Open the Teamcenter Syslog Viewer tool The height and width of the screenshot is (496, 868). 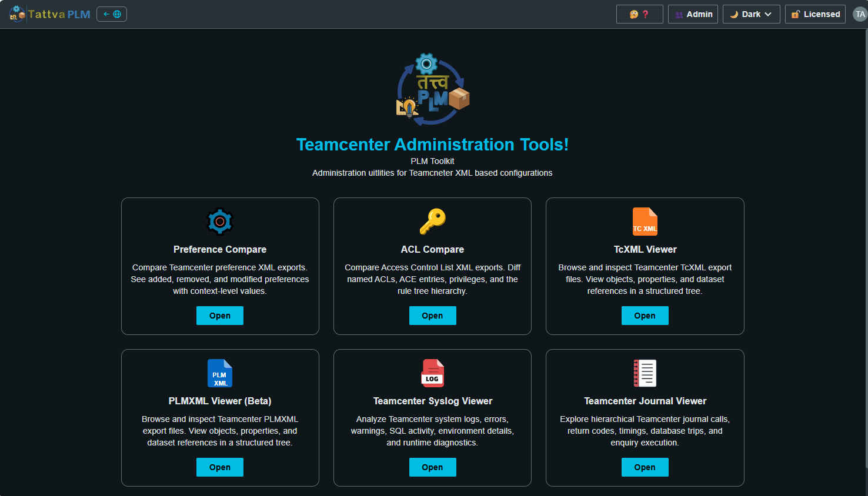point(432,467)
